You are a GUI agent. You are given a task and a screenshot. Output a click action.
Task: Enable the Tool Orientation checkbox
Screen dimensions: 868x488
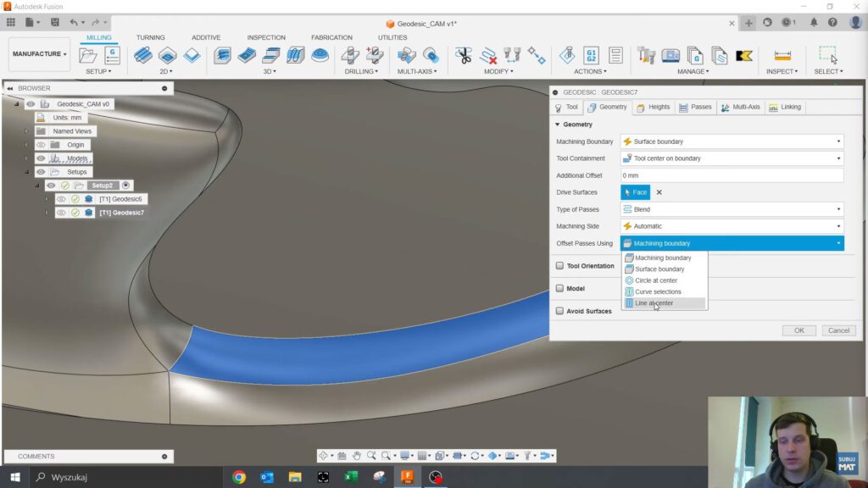point(559,266)
